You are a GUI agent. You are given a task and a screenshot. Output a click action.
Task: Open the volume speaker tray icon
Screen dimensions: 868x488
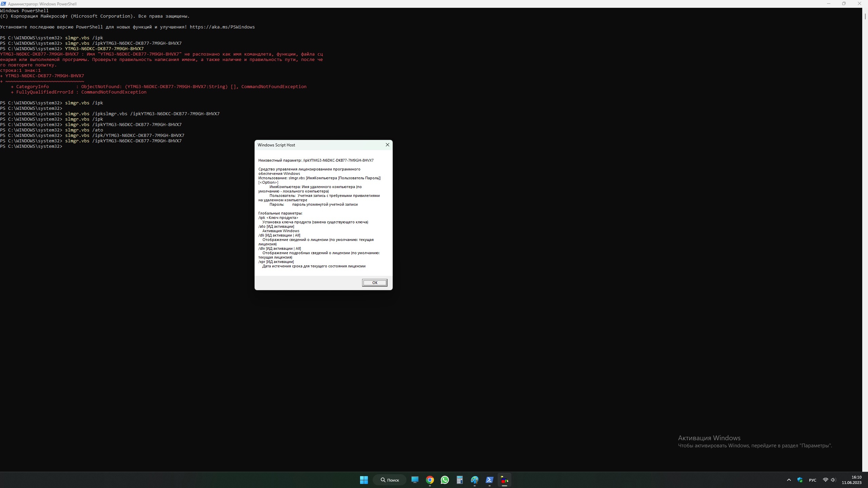click(833, 480)
